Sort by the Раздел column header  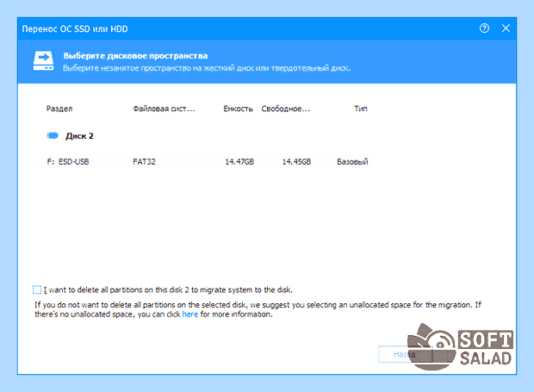click(x=59, y=109)
